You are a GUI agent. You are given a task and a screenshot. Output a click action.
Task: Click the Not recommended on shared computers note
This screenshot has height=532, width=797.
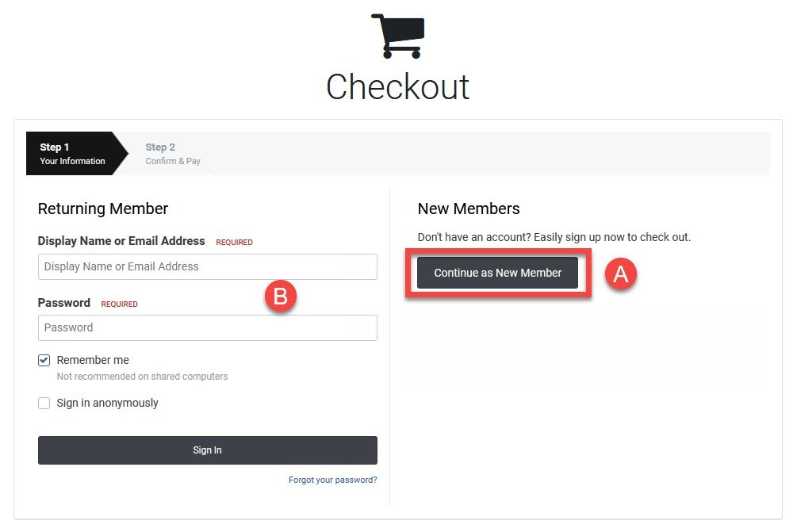tap(142, 377)
